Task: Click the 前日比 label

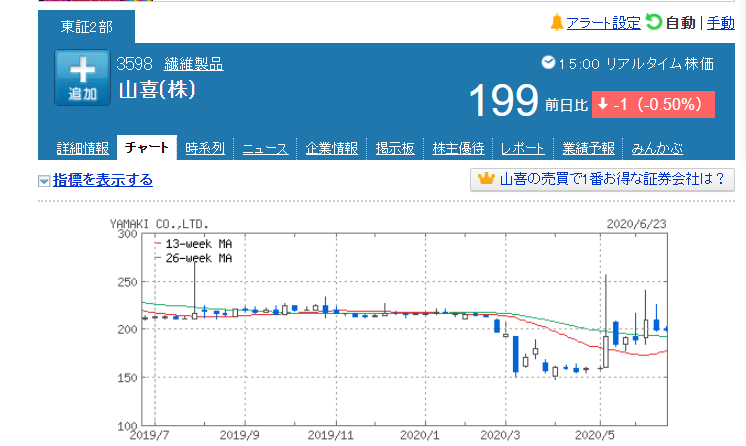Action: click(566, 105)
